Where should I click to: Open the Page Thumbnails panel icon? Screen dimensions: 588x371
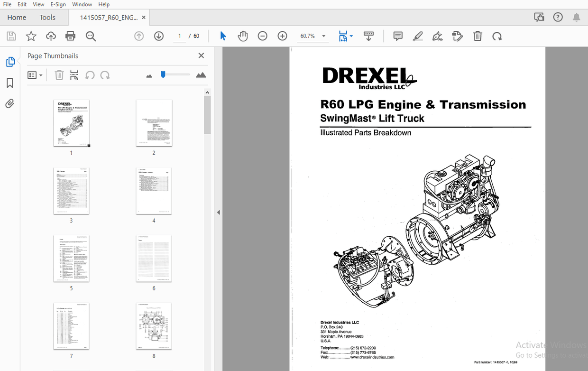10,62
